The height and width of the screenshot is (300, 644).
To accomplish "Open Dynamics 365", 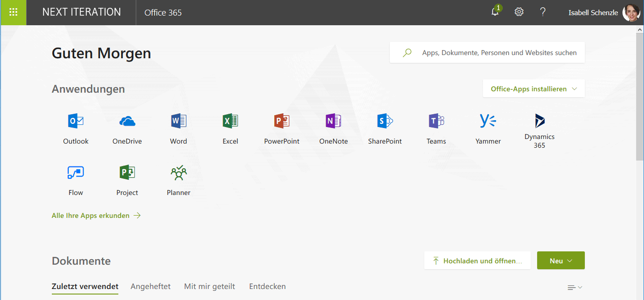I will coord(539,131).
